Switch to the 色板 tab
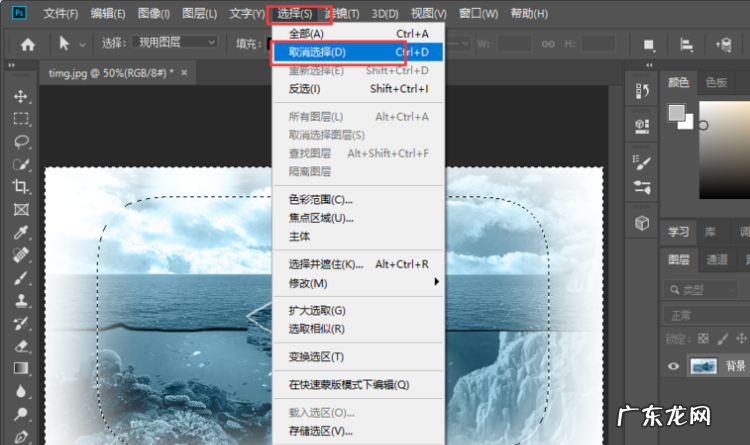 pyautogui.click(x=716, y=83)
